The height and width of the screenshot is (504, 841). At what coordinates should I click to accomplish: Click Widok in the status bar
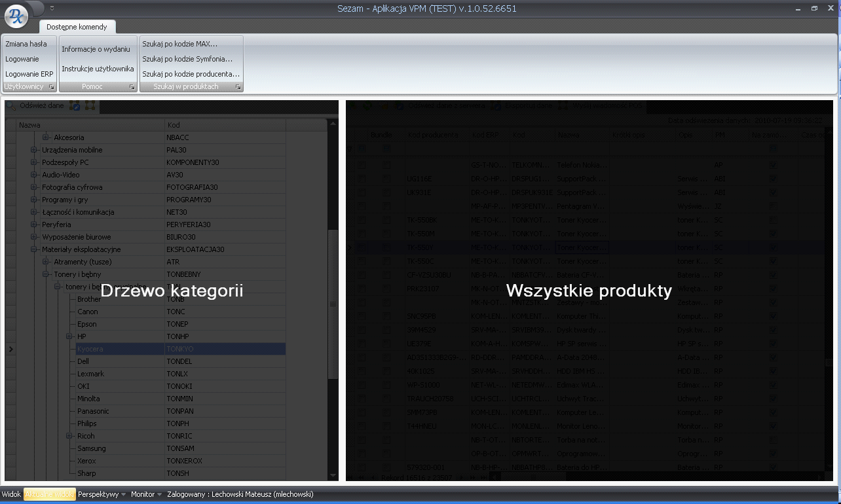tap(11, 494)
